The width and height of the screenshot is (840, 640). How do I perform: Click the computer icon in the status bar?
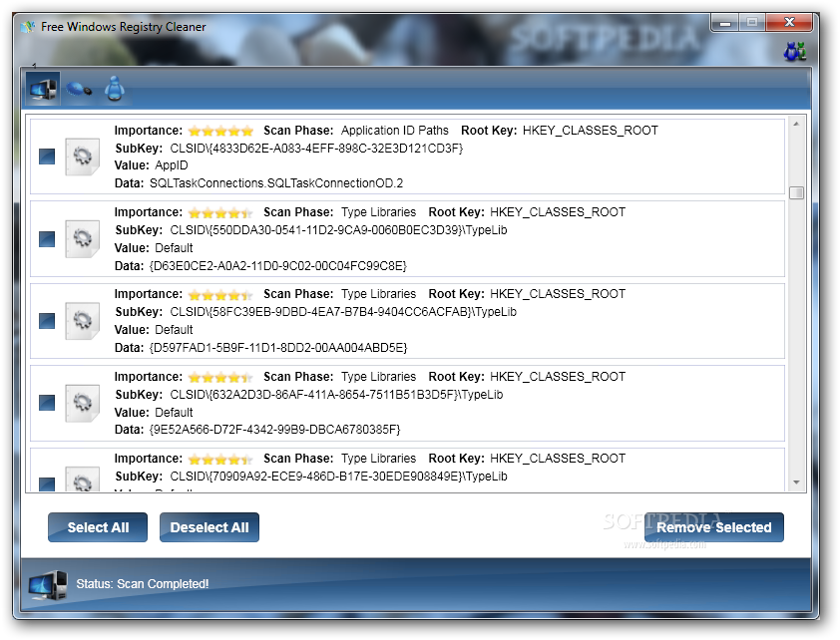point(48,585)
